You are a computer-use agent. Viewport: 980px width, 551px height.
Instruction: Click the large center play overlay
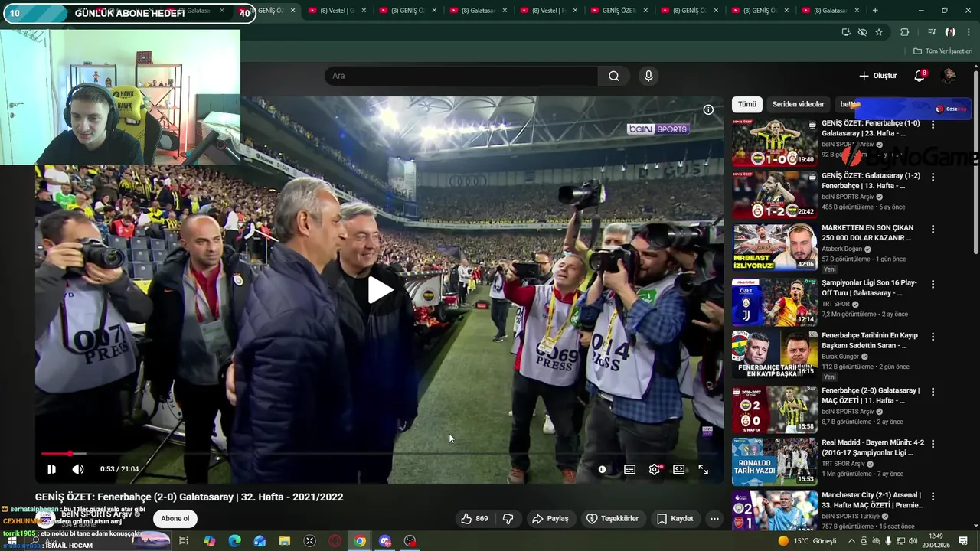tap(380, 289)
